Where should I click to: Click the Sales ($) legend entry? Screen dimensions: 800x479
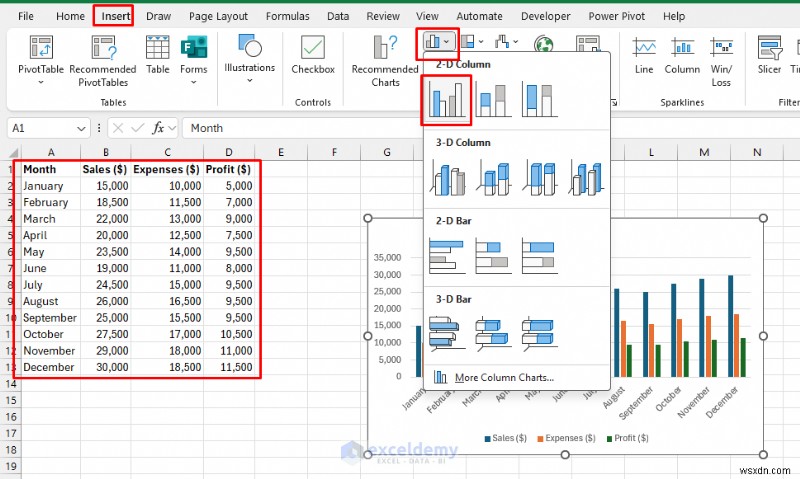(506, 438)
